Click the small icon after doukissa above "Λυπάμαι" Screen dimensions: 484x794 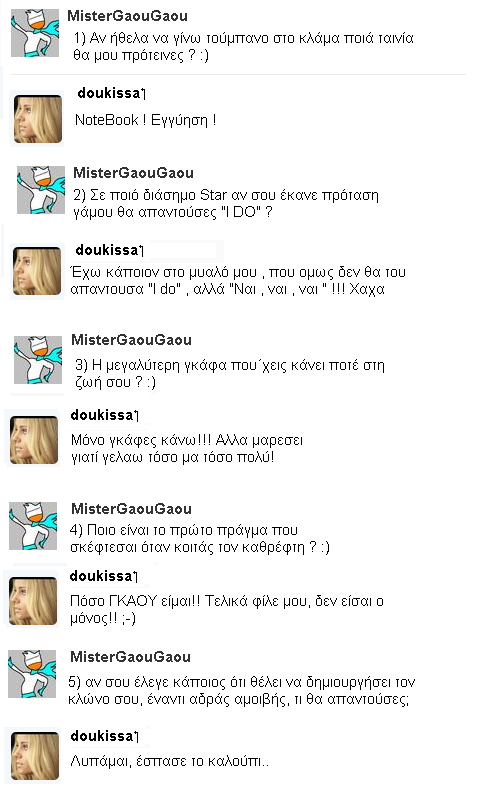tap(136, 737)
